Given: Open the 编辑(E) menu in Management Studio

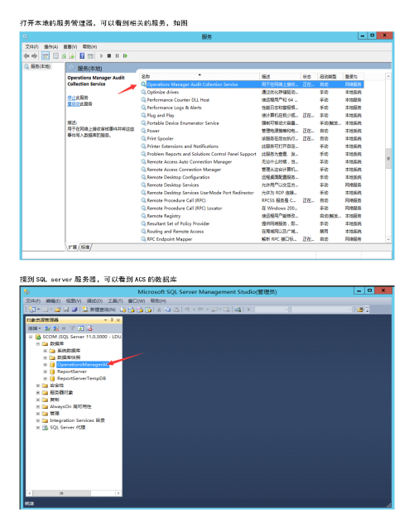Looking at the screenshot, I should point(53,301).
